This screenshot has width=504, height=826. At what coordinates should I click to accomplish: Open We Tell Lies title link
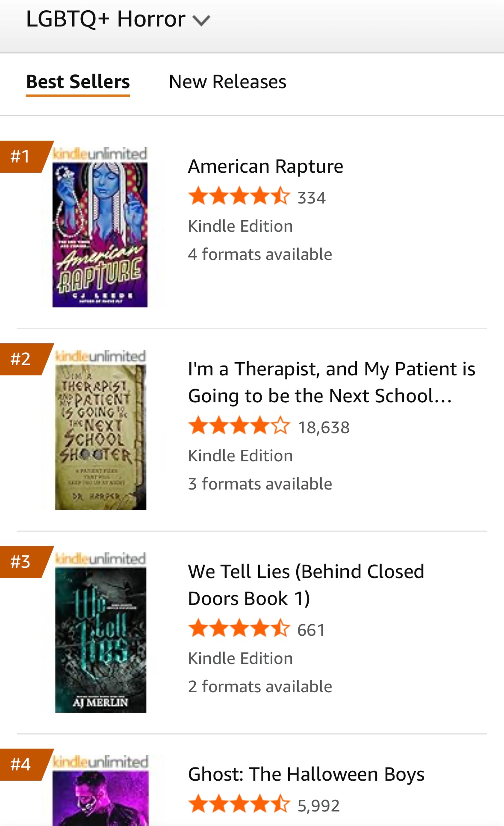(x=306, y=585)
